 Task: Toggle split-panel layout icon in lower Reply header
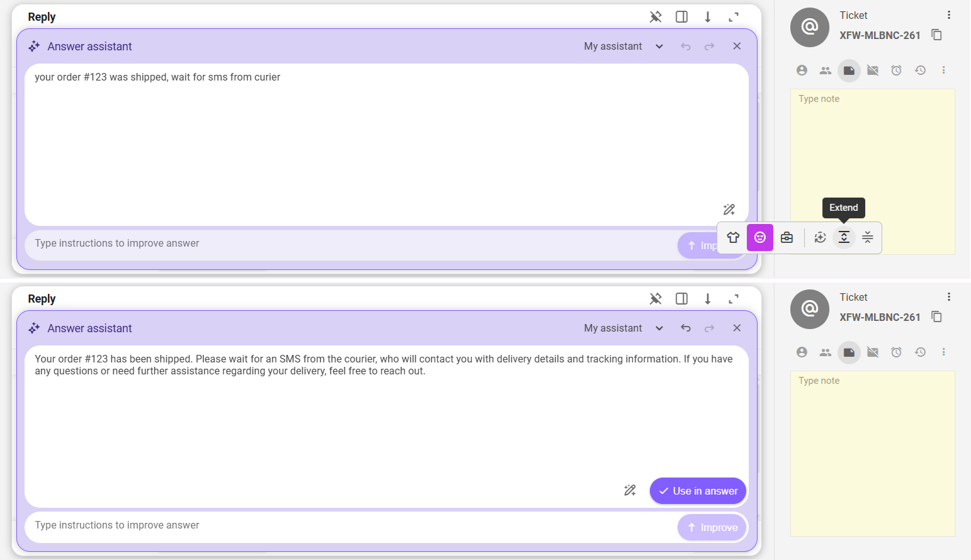681,299
